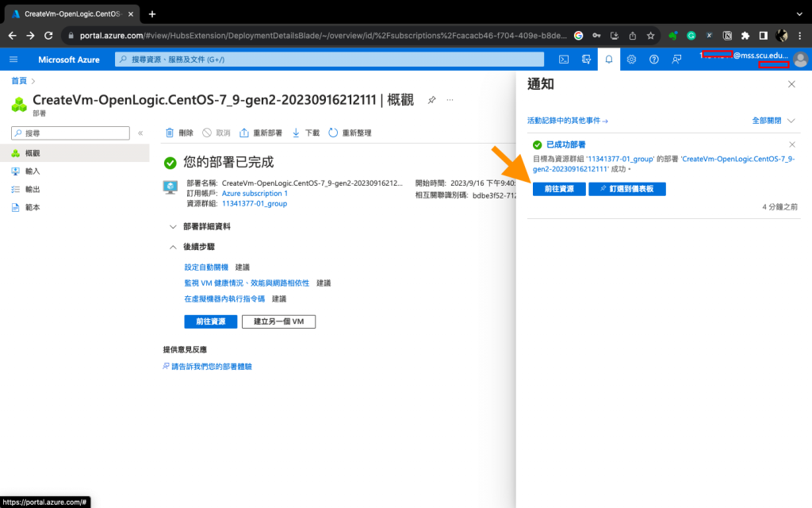Bookmark this page with the star icon

(x=650, y=36)
